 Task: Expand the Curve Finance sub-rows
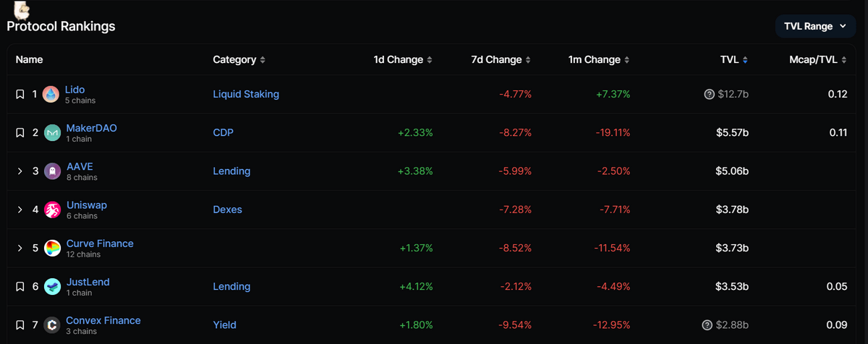pyautogui.click(x=20, y=249)
